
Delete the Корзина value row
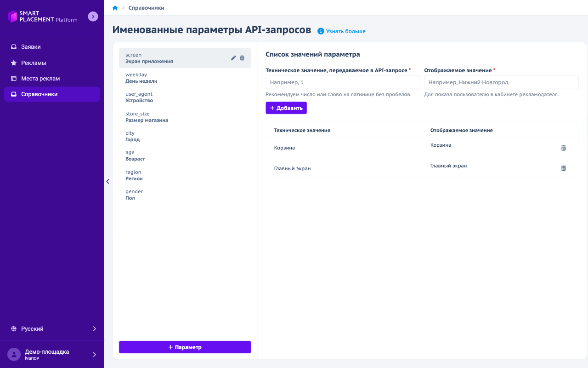[564, 148]
